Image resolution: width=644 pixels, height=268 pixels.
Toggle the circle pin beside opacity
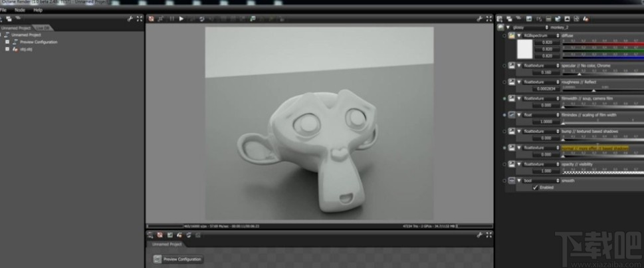pyautogui.click(x=504, y=164)
